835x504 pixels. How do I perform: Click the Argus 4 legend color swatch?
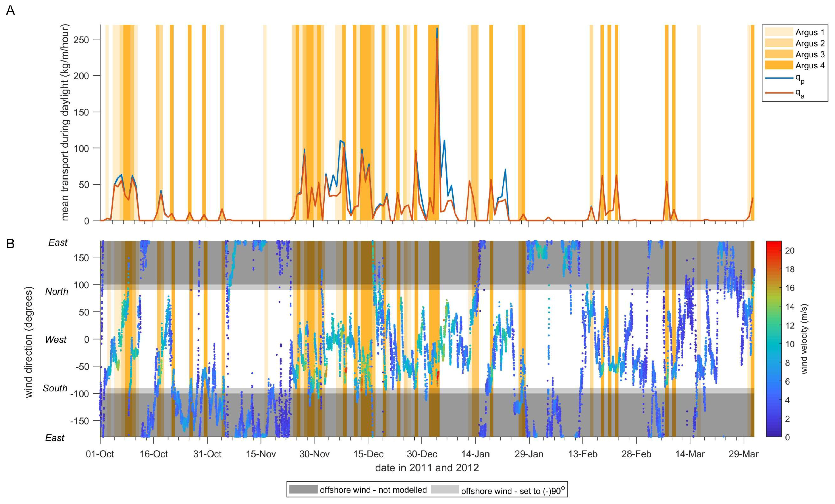(x=779, y=65)
